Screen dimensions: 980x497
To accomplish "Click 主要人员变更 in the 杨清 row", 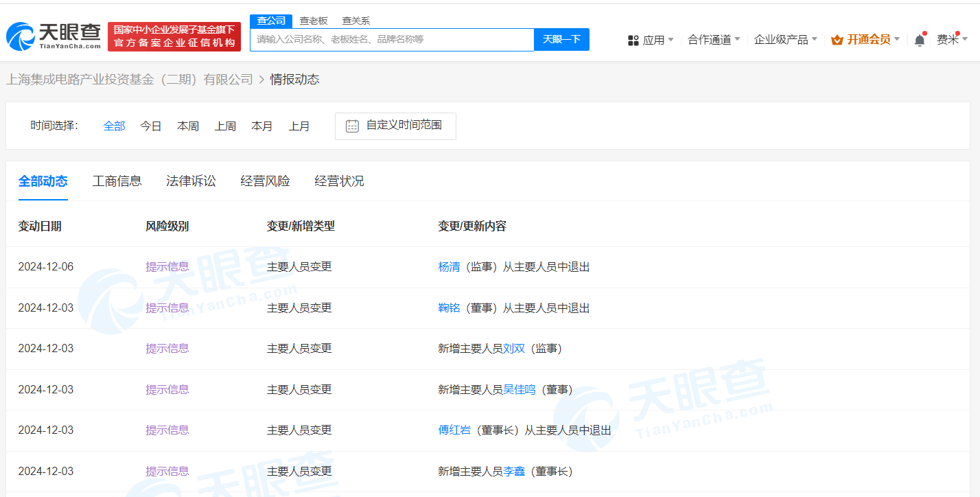I will pyautogui.click(x=299, y=267).
